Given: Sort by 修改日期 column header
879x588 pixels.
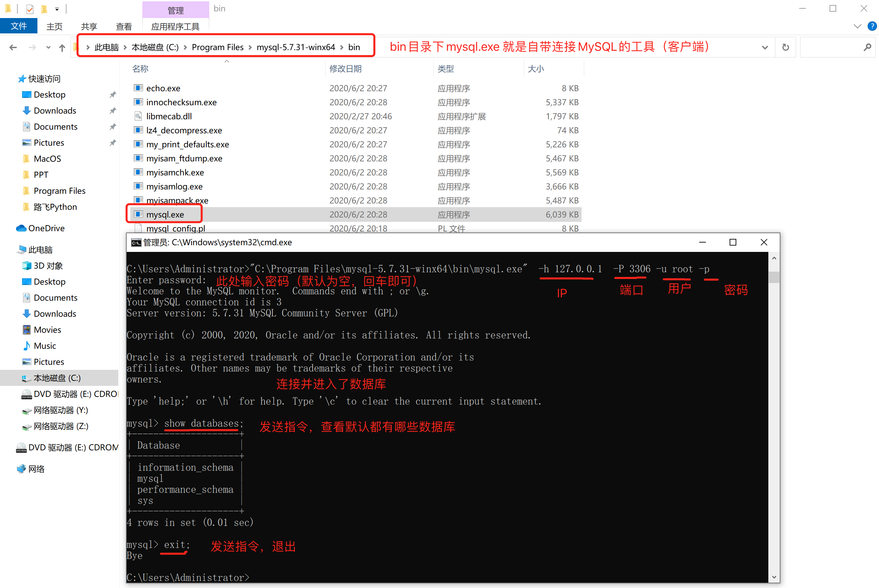Looking at the screenshot, I should [x=345, y=68].
